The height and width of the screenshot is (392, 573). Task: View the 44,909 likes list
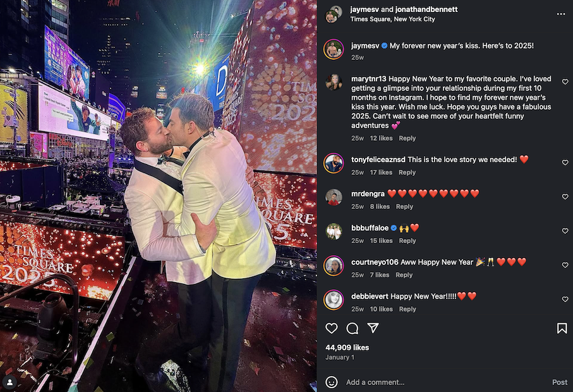click(347, 347)
